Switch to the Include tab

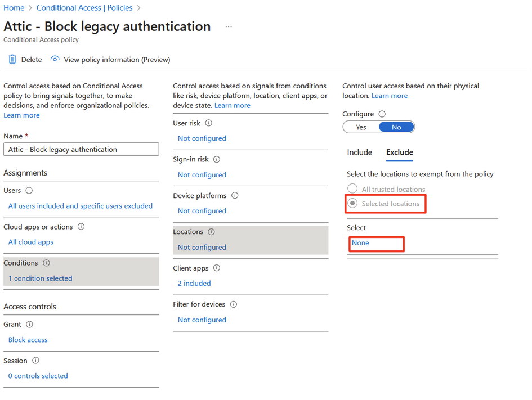(359, 152)
